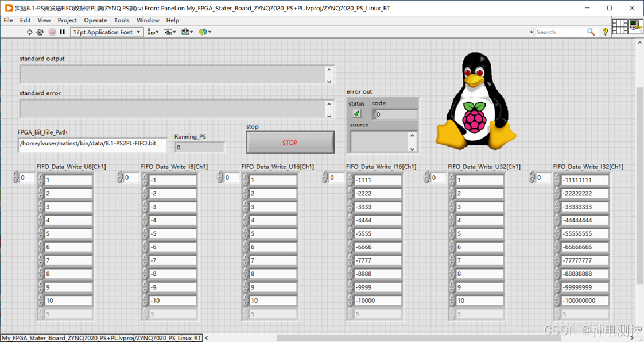This screenshot has width=644, height=342.
Task: Open the File menu
Action: click(8, 20)
